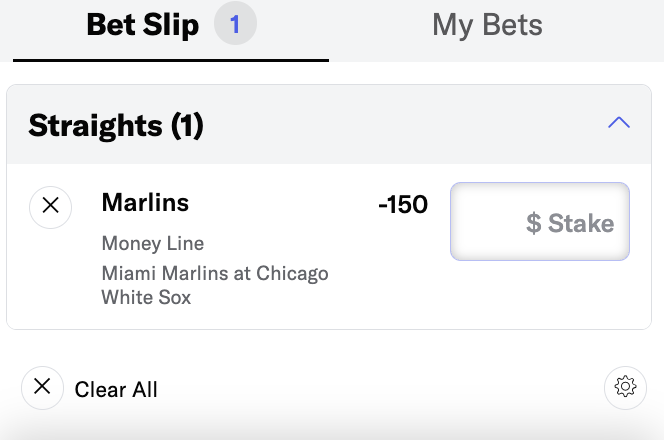Image resolution: width=664 pixels, height=440 pixels.
Task: Open bet slip settings gear icon
Action: click(x=625, y=387)
